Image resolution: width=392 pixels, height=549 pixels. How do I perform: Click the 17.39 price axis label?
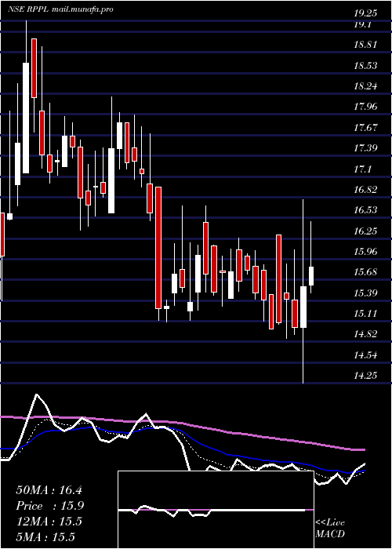point(365,147)
